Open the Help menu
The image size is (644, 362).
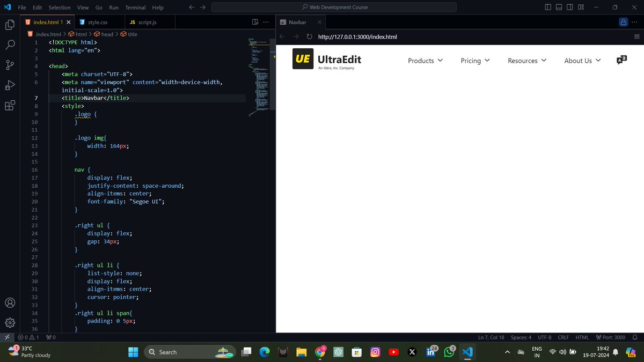[158, 8]
